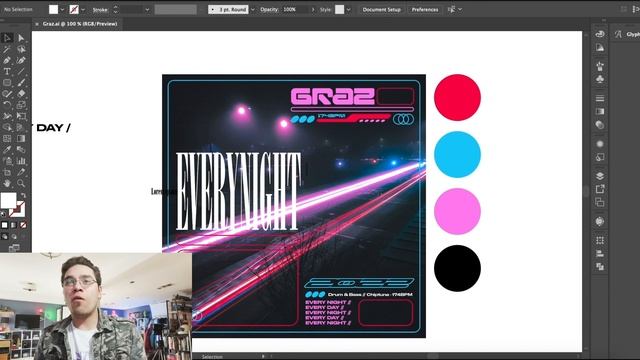Viewport: 640px width, 360px height.
Task: Select the Magic Wand tool
Action: (7, 49)
